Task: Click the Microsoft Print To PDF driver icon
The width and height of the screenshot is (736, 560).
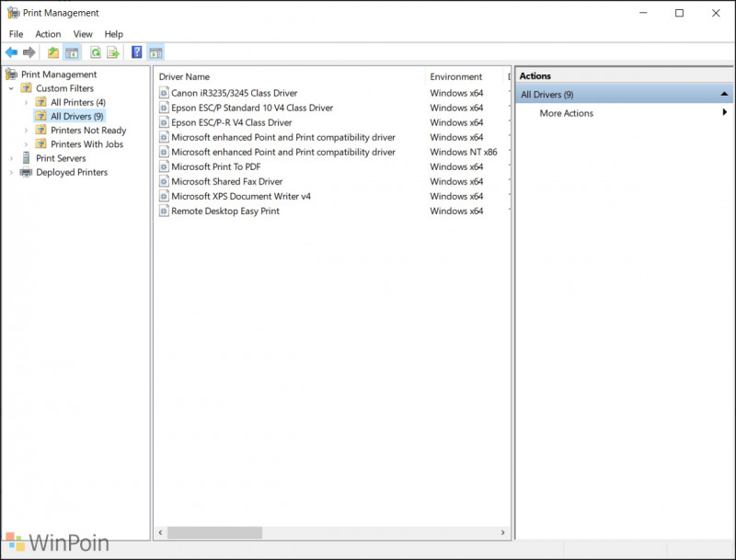Action: pyautogui.click(x=164, y=166)
